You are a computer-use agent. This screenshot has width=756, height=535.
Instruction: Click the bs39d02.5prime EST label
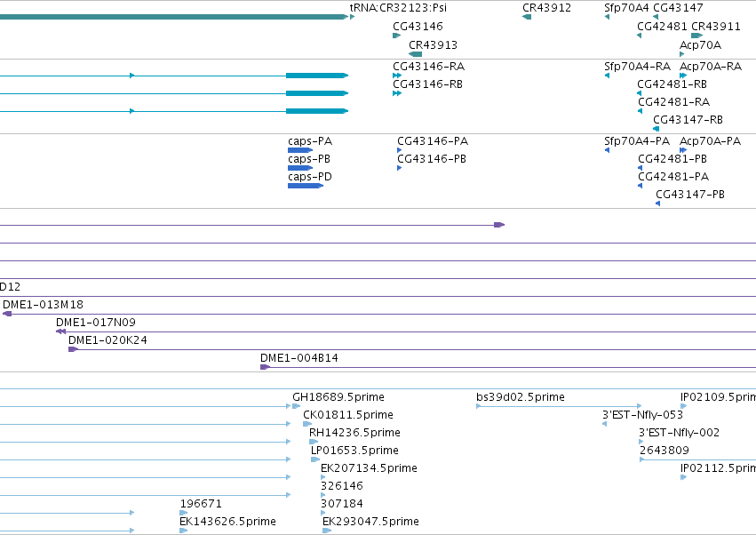click(x=521, y=397)
